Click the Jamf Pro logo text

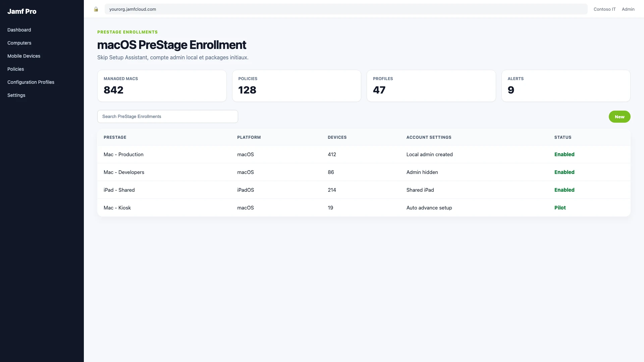22,11
